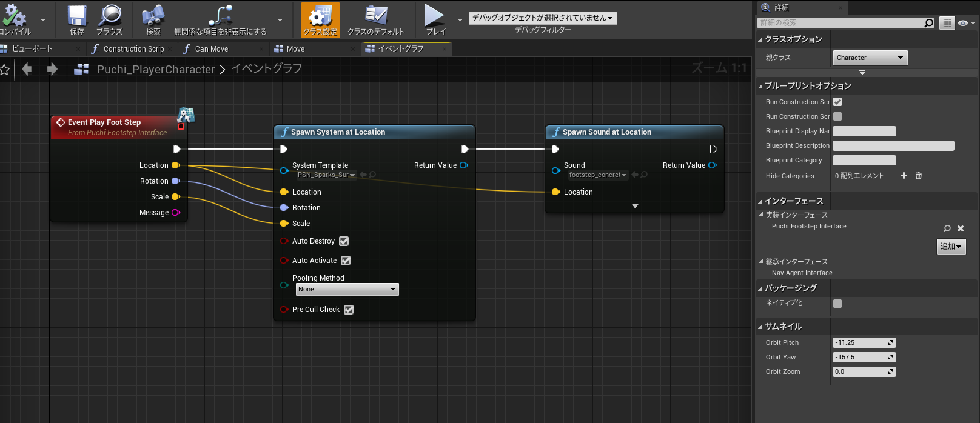Switch to the Move tab
This screenshot has height=423, width=980.
pos(295,48)
